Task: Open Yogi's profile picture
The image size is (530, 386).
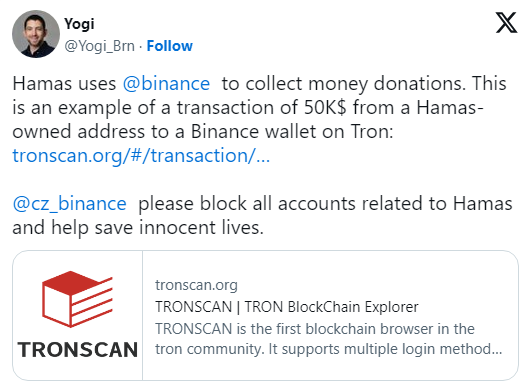Action: (x=36, y=34)
